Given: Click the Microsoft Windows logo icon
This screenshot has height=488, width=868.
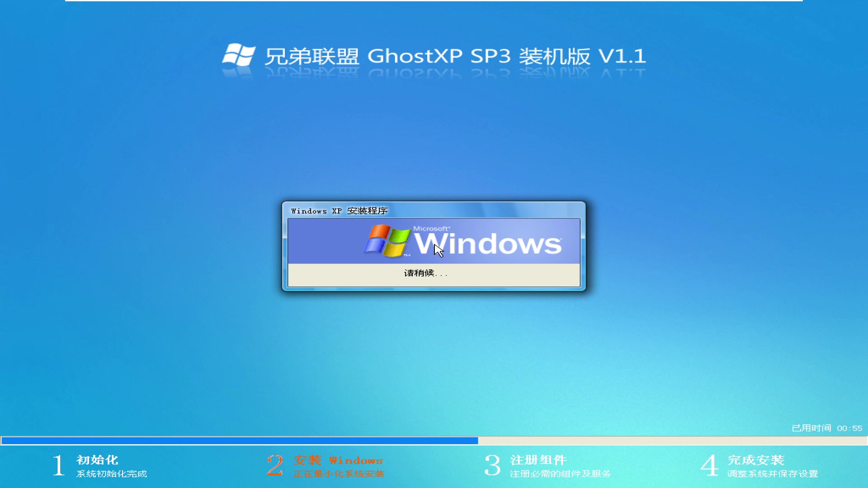Looking at the screenshot, I should 387,241.
